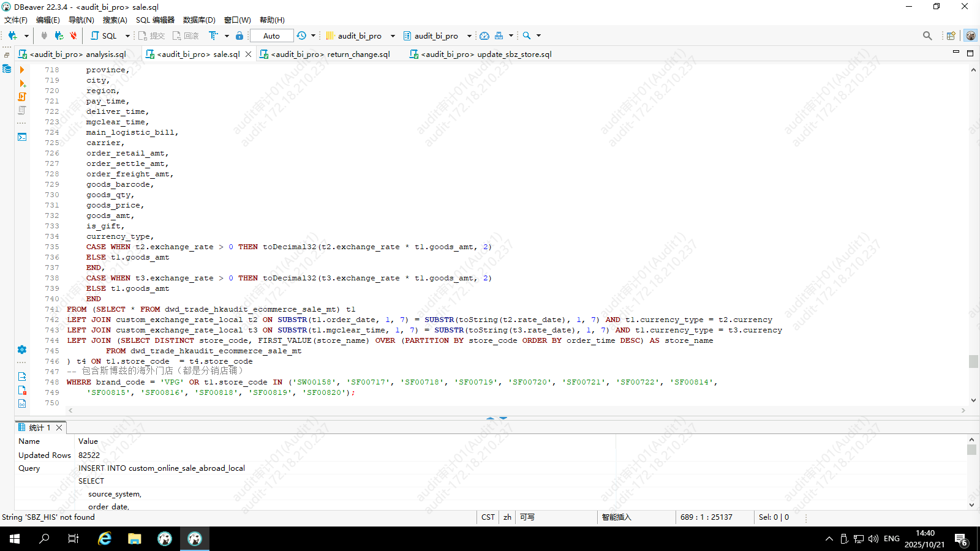This screenshot has width=980, height=551.
Task: Click the Reconnect icon in main toolbar
Action: 59,36
